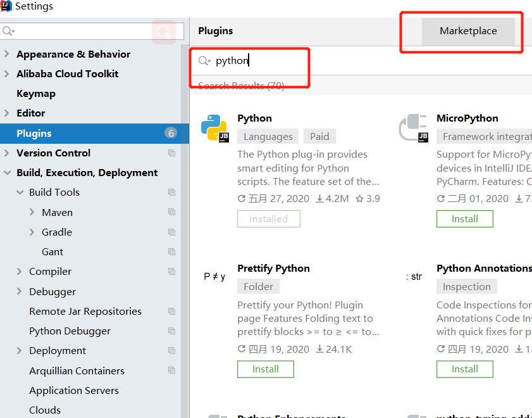Screen dimensions: 532x418
Task: Click per-project icon beside Arquillian Containers
Action: 171,370
